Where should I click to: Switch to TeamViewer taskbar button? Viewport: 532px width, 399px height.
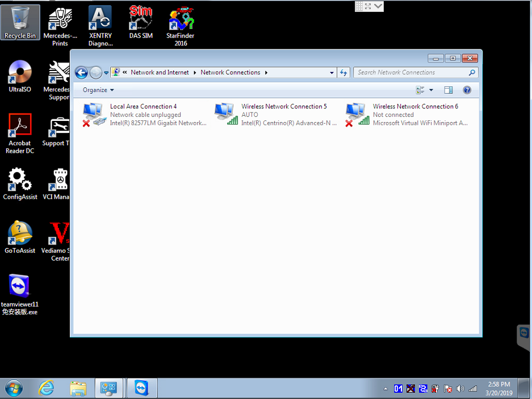142,388
